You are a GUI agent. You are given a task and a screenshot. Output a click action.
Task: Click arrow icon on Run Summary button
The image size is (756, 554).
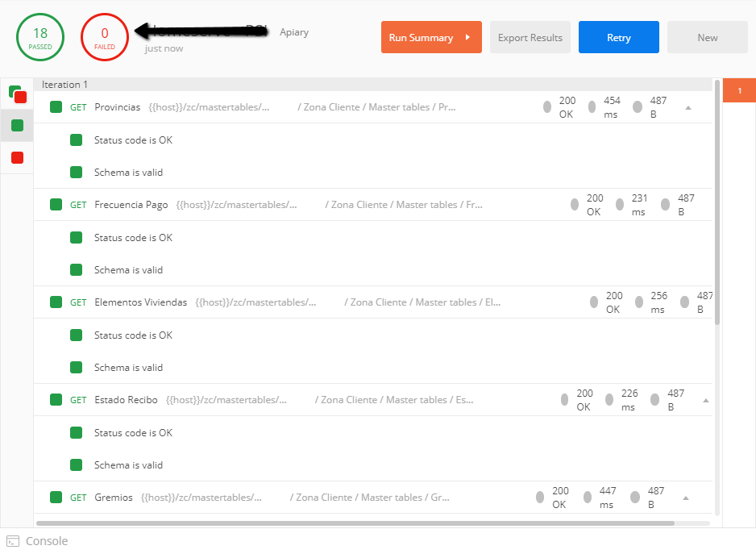(x=467, y=37)
